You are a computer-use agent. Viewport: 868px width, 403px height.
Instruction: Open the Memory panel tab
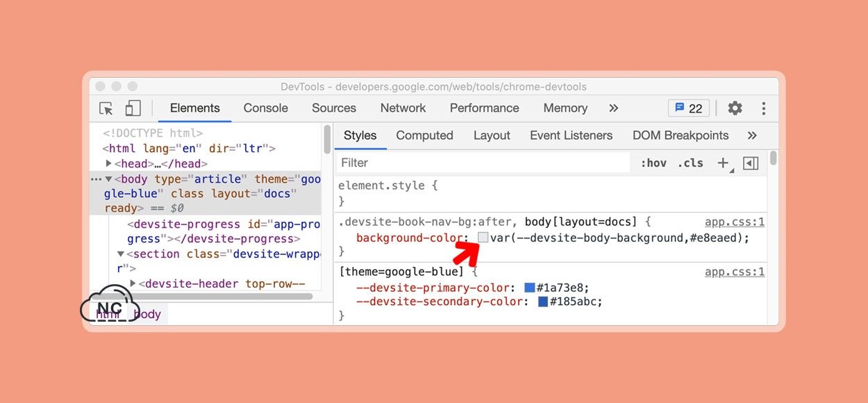pos(565,108)
